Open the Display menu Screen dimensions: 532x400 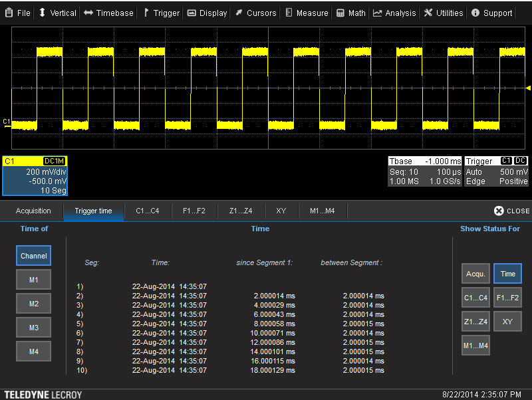(206, 12)
